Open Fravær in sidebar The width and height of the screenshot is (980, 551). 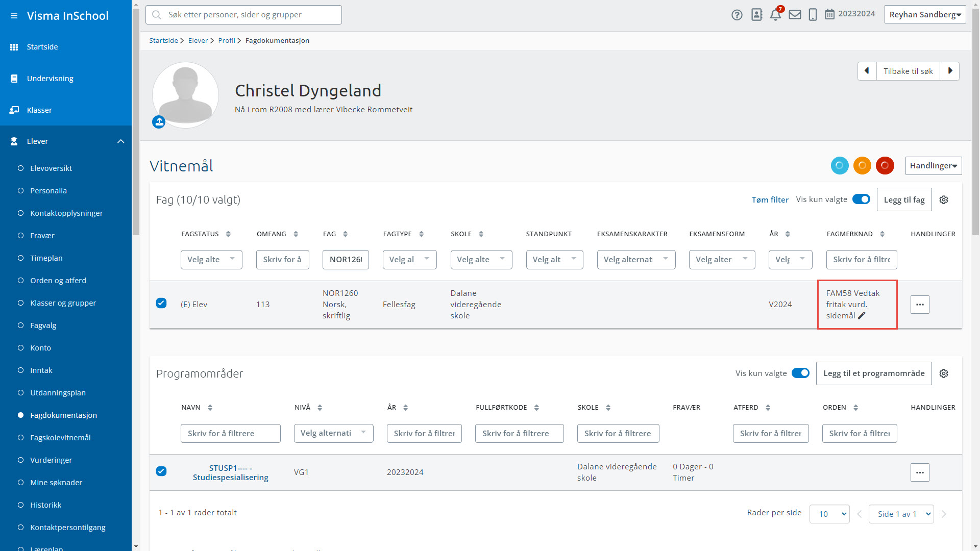(x=42, y=236)
